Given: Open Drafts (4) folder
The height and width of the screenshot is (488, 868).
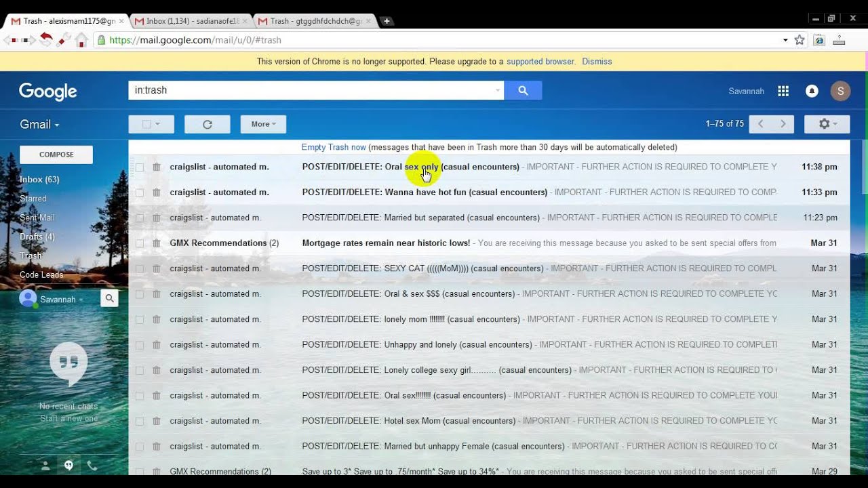Looking at the screenshot, I should [x=37, y=237].
